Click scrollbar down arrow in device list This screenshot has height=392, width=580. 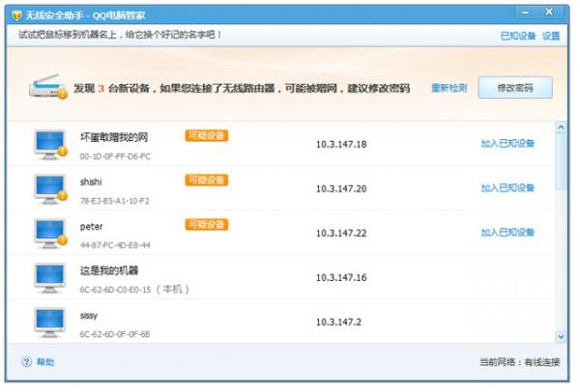tap(561, 336)
